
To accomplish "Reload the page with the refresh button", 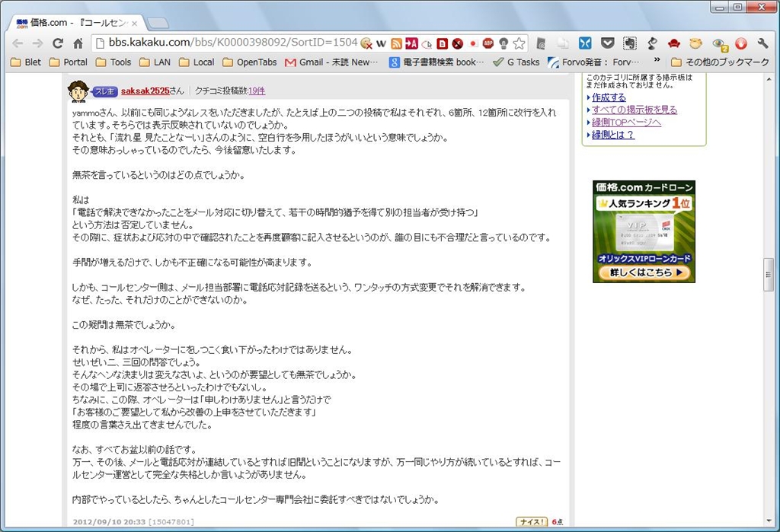I will pyautogui.click(x=57, y=43).
